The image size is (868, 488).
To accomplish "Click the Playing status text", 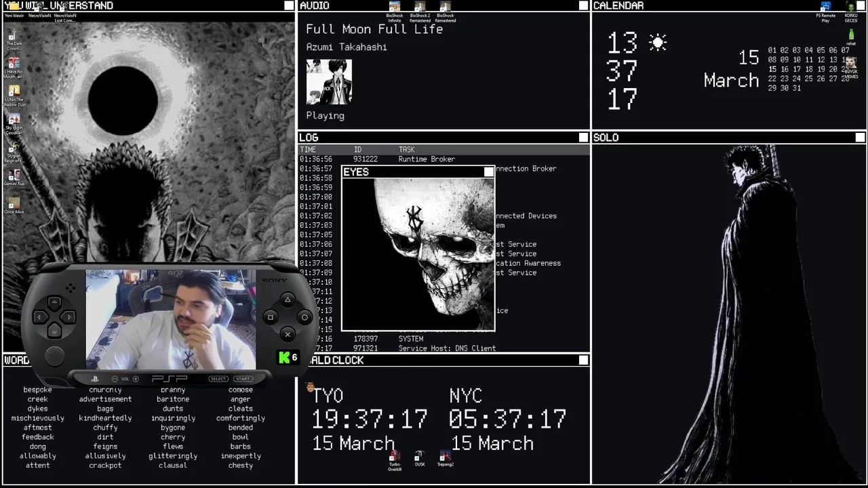I will [x=325, y=116].
